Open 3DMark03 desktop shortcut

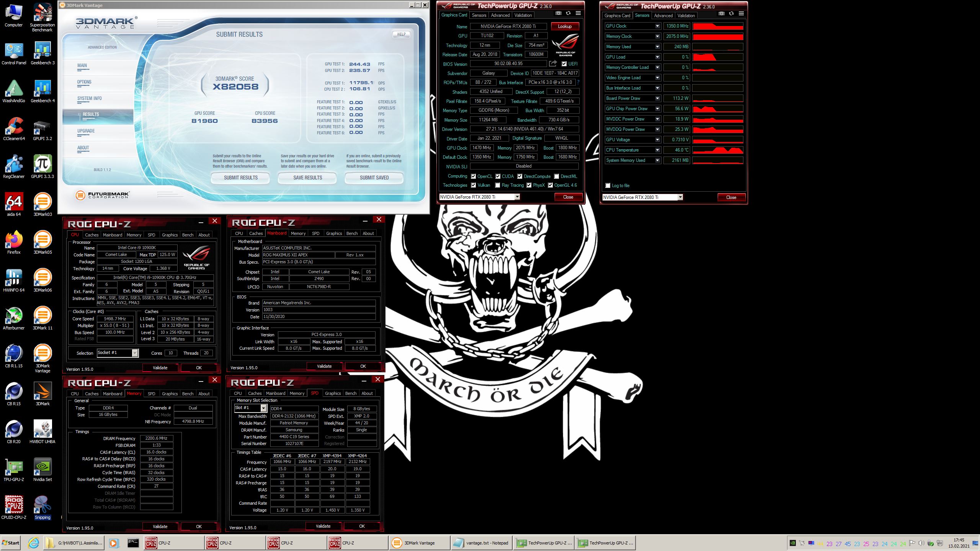pyautogui.click(x=42, y=205)
